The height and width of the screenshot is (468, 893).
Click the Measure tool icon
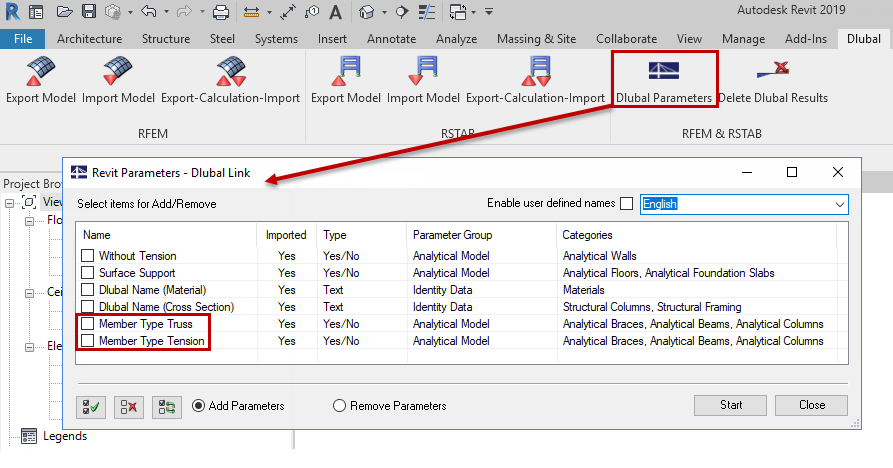[x=251, y=12]
